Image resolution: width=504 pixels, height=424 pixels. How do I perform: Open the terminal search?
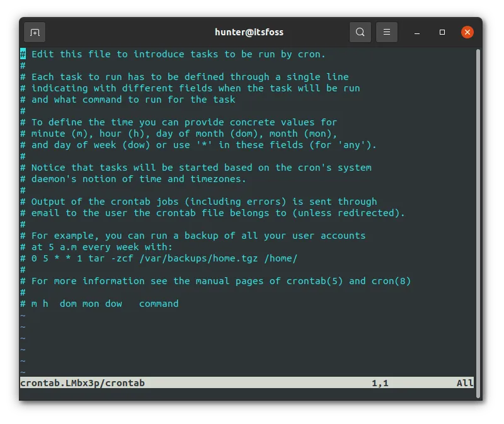pyautogui.click(x=360, y=32)
